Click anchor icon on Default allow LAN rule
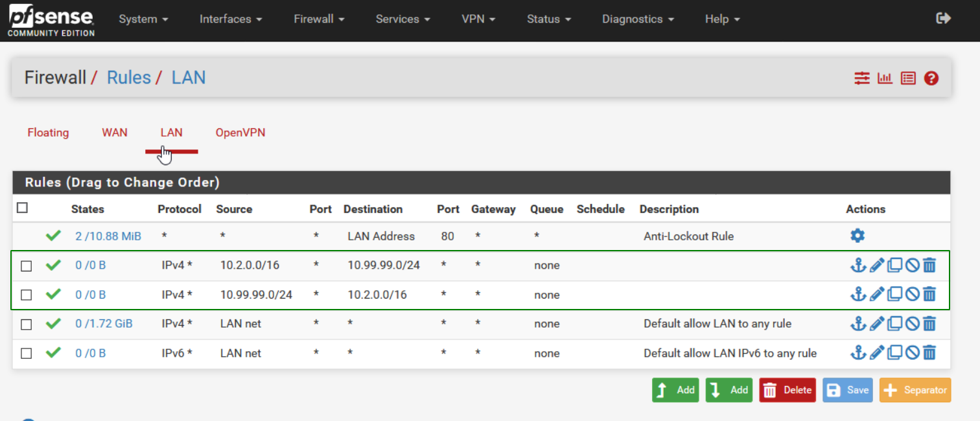Screen dimensions: 980x421 858,323
